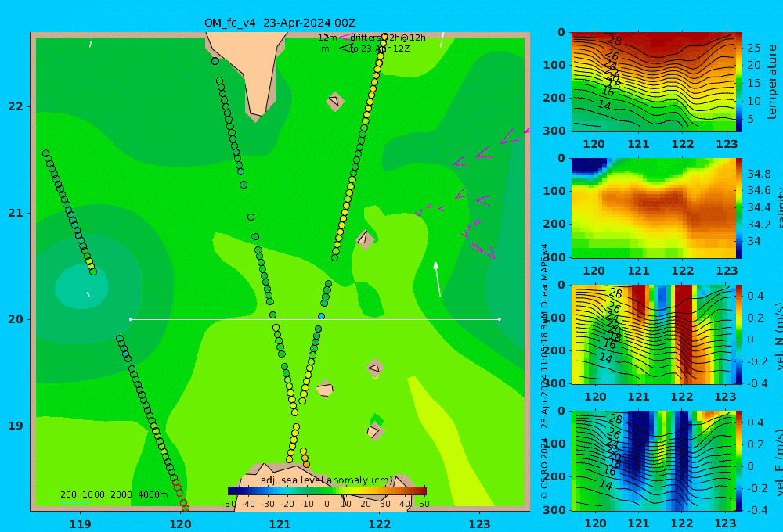
Task: Click the small island near 122E 19.5N
Action: [x=374, y=368]
